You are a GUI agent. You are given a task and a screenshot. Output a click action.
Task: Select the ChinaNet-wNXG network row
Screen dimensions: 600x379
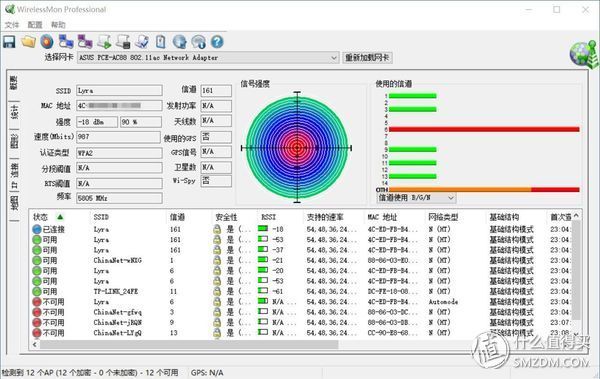click(302, 260)
